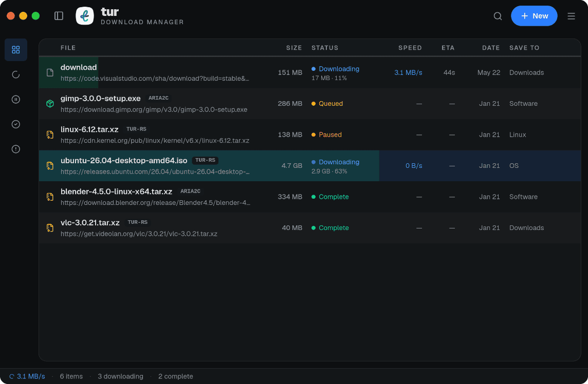Click the releases.ubuntu.com URL

(x=155, y=172)
